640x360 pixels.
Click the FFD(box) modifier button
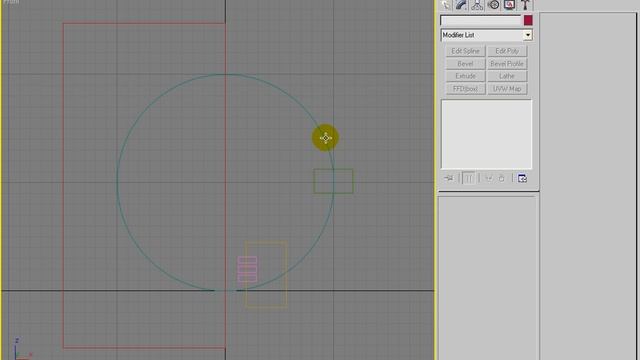pyautogui.click(x=465, y=89)
